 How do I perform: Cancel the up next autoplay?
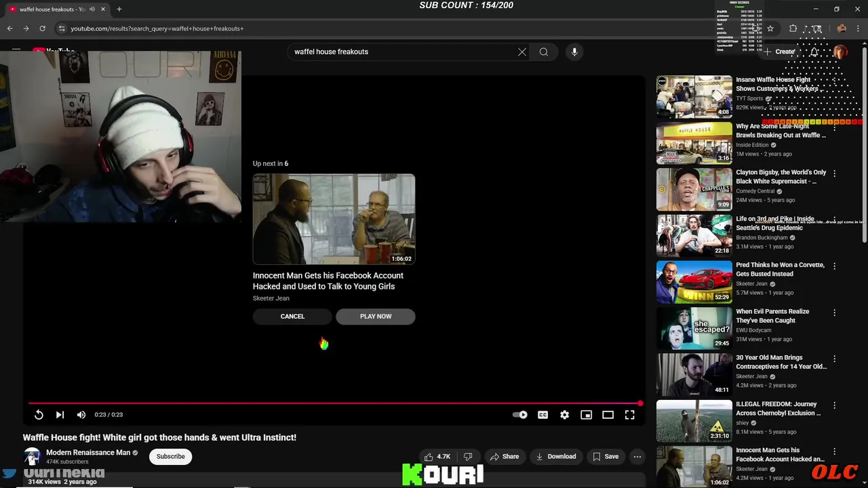(292, 317)
